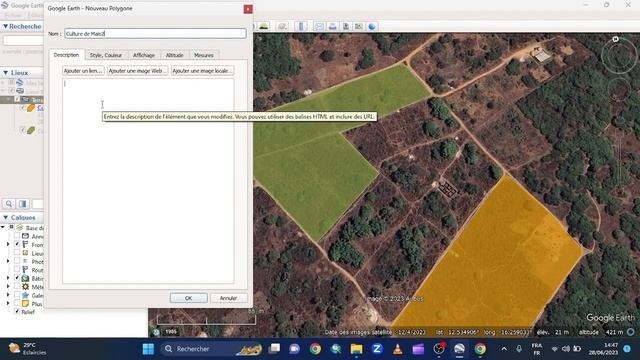Click the move joystick ring on map
Screen dimensions: 640x360
(x=619, y=90)
